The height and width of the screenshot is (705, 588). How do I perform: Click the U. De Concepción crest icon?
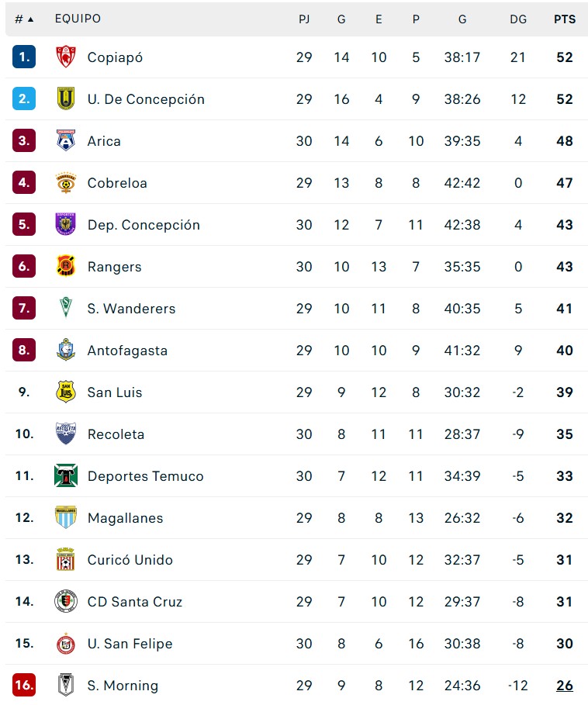tap(66, 98)
